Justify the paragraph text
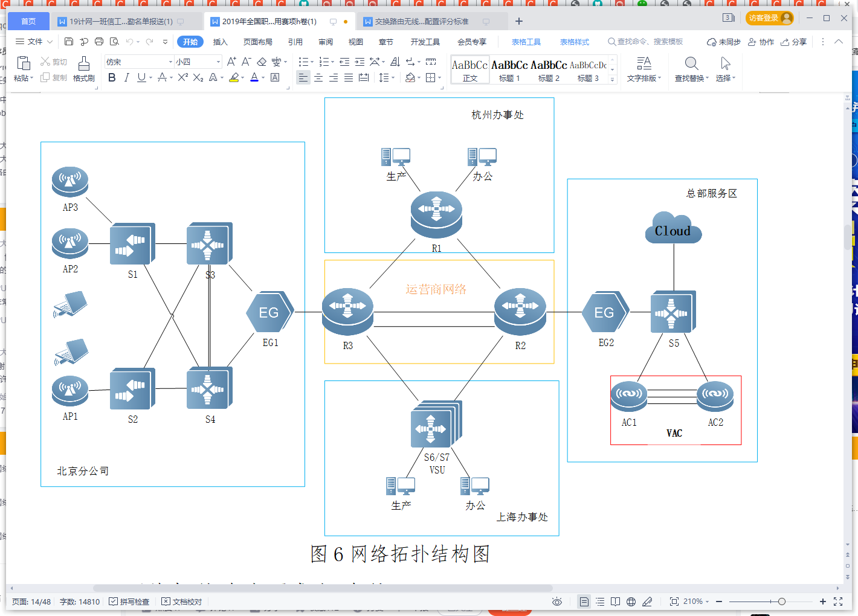Viewport: 858px width, 616px height. pyautogui.click(x=349, y=78)
